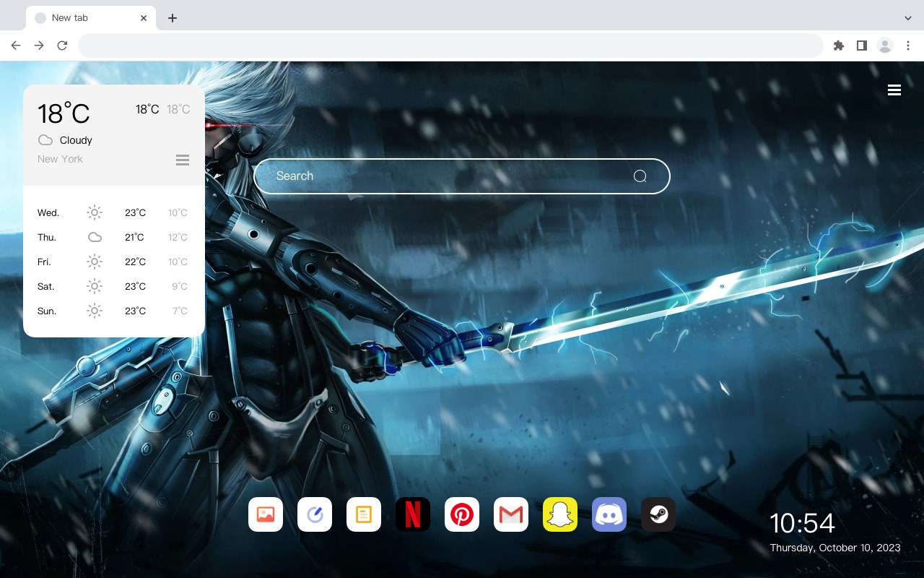Launch the Pinterest shortcut
The width and height of the screenshot is (924, 578).
tap(462, 514)
